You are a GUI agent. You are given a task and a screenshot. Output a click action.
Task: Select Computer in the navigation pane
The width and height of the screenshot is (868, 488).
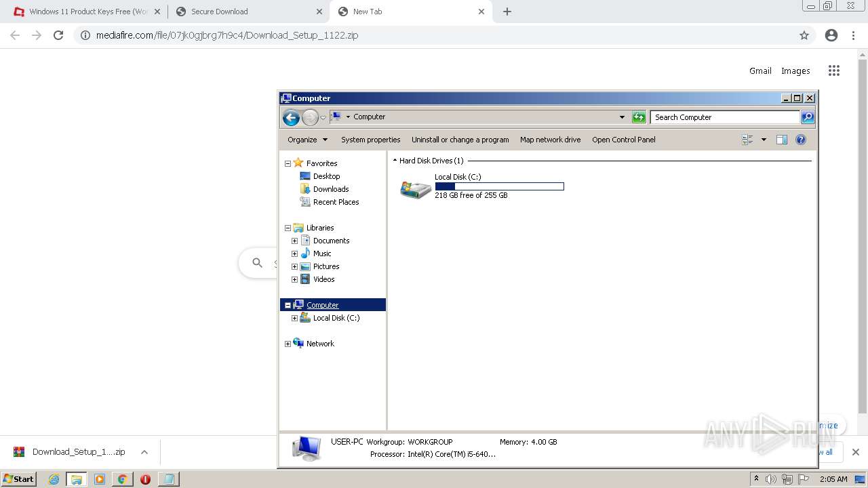(x=322, y=305)
